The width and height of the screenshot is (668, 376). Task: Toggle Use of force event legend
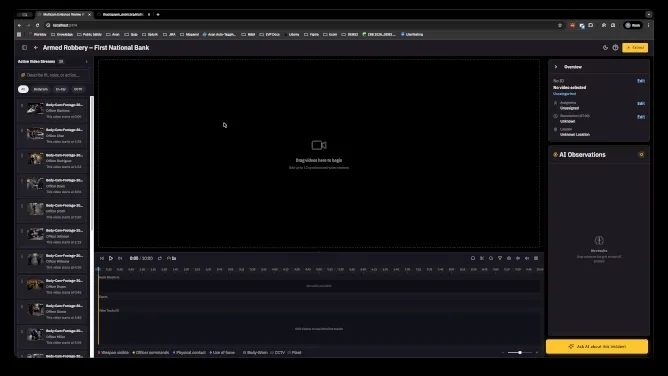click(x=222, y=353)
